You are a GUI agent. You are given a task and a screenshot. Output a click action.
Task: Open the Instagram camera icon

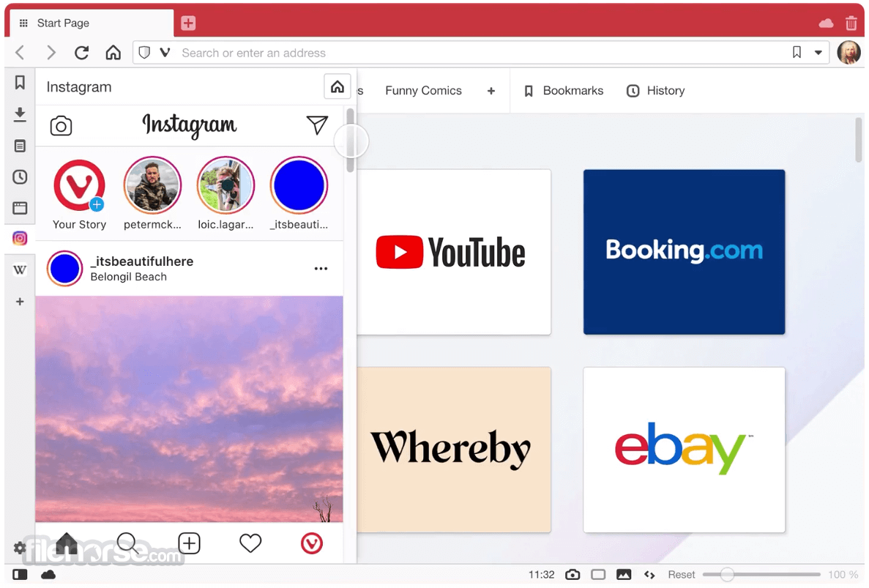pyautogui.click(x=61, y=126)
